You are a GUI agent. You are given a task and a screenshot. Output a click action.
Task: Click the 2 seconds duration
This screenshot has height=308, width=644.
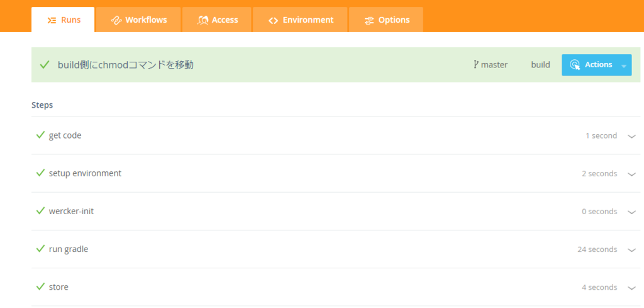[x=599, y=174]
